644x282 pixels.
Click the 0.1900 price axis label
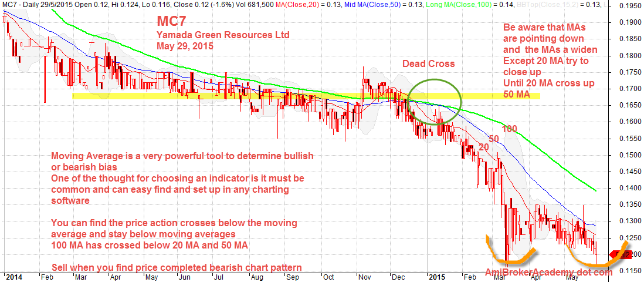(631, 23)
